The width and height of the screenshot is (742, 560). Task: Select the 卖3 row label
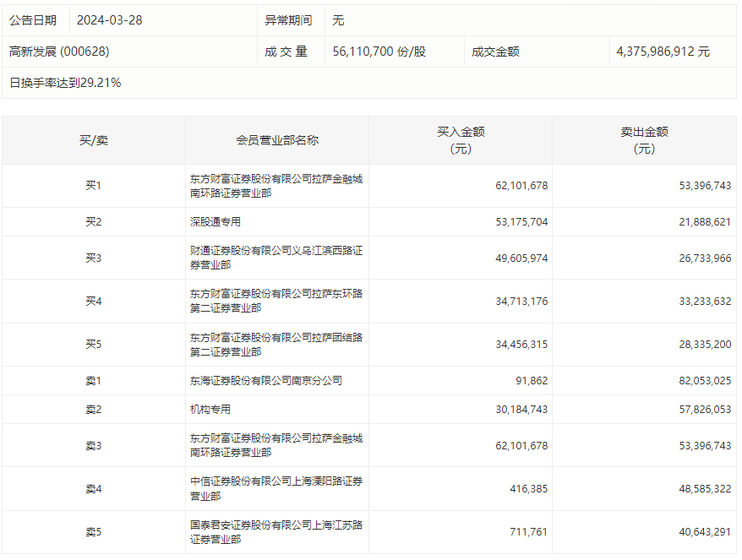pyautogui.click(x=94, y=445)
